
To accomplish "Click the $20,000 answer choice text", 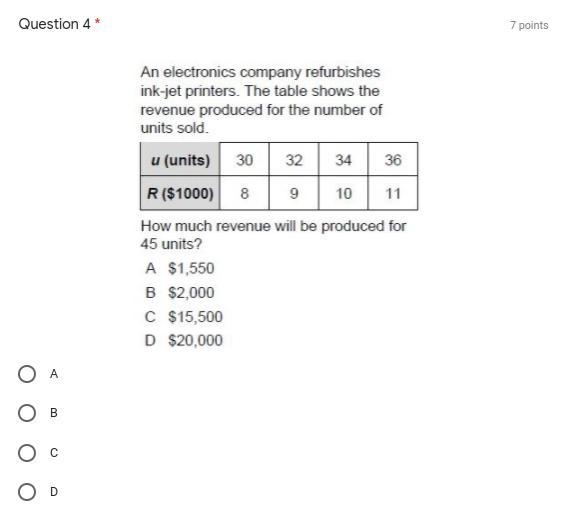I will [195, 340].
